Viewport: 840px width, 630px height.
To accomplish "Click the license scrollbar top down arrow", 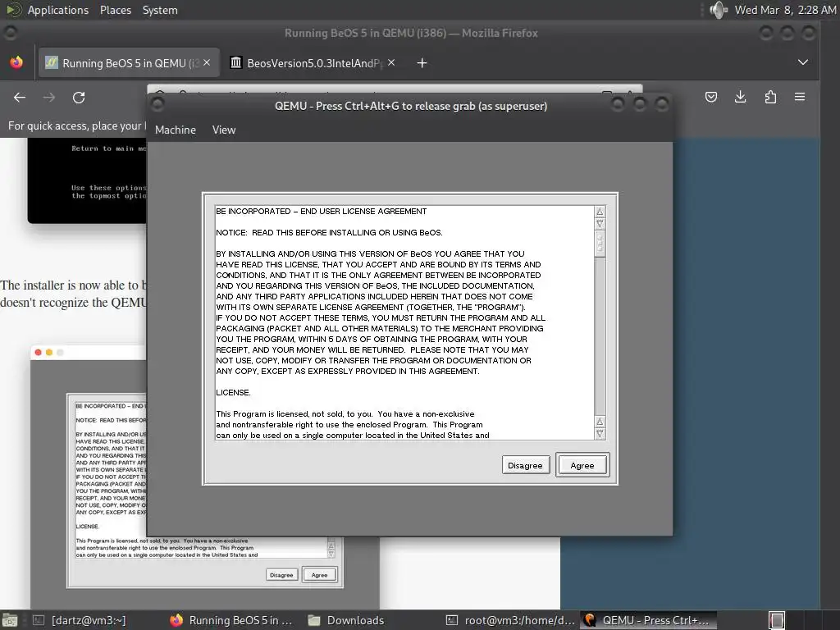I will click(600, 223).
